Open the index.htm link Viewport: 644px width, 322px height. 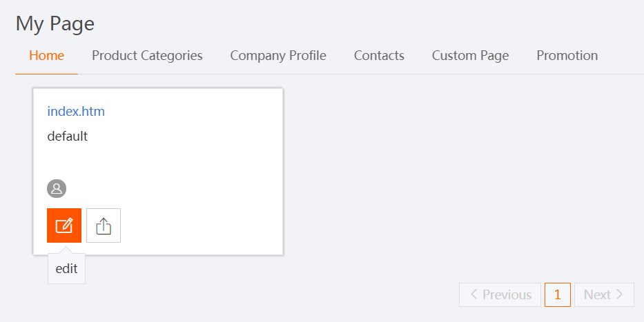coord(76,111)
